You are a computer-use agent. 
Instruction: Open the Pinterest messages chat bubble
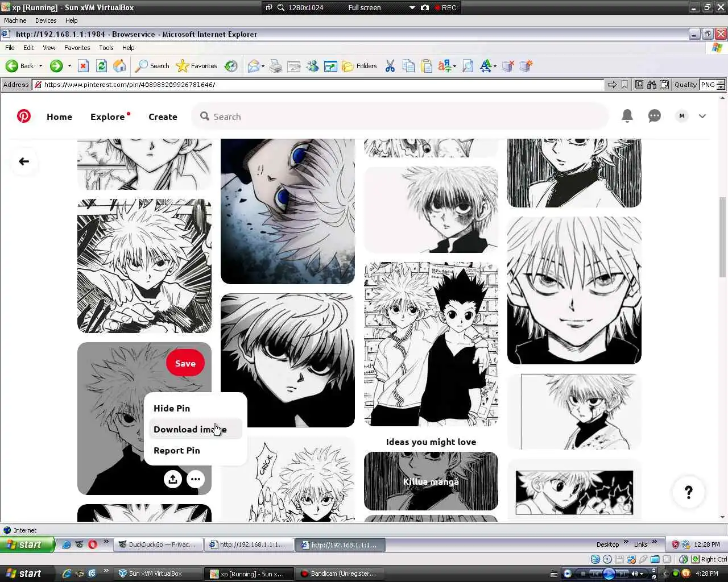[x=655, y=116]
